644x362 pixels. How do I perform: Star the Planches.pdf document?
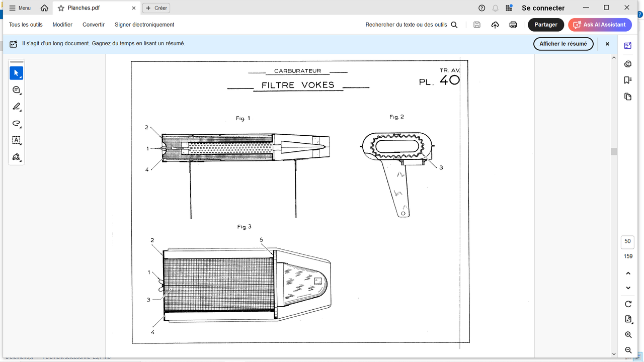[x=61, y=8]
